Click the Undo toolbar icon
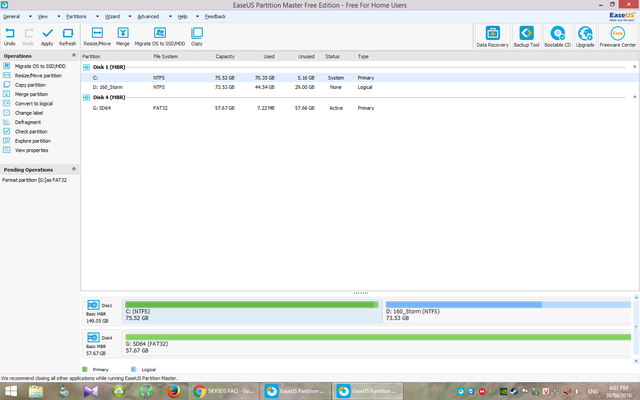Screen dimensions: 640x400 coord(9,36)
